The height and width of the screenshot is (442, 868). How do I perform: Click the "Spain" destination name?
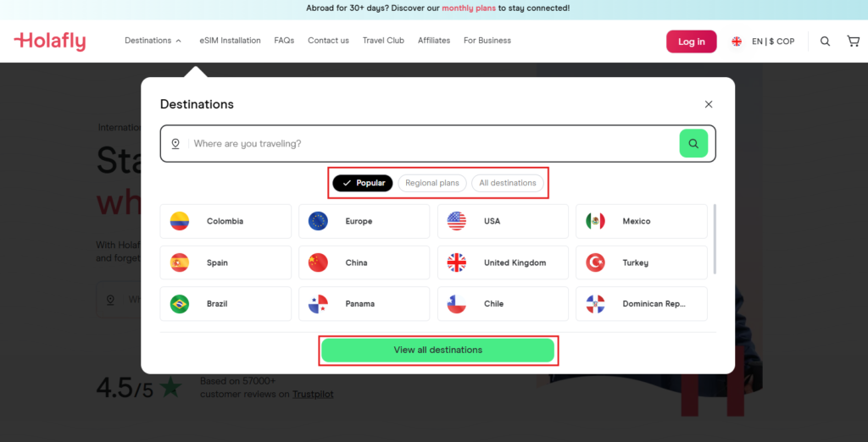tap(218, 262)
